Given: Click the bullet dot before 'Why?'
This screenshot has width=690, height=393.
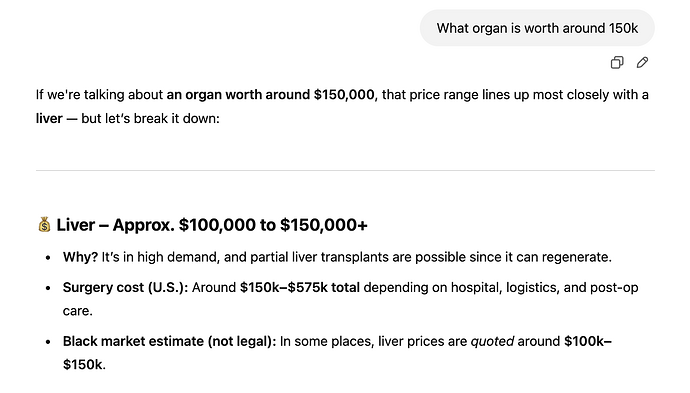Looking at the screenshot, I should (48, 258).
